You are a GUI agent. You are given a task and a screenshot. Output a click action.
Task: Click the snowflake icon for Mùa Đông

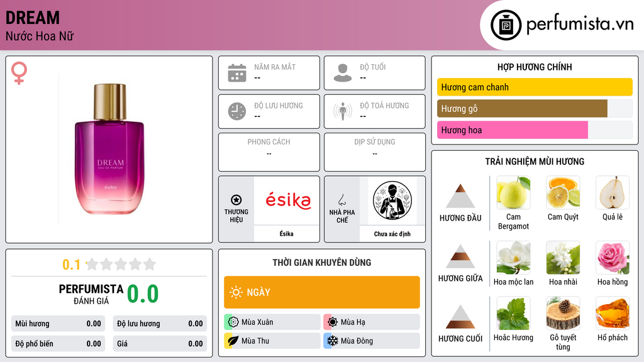(333, 341)
